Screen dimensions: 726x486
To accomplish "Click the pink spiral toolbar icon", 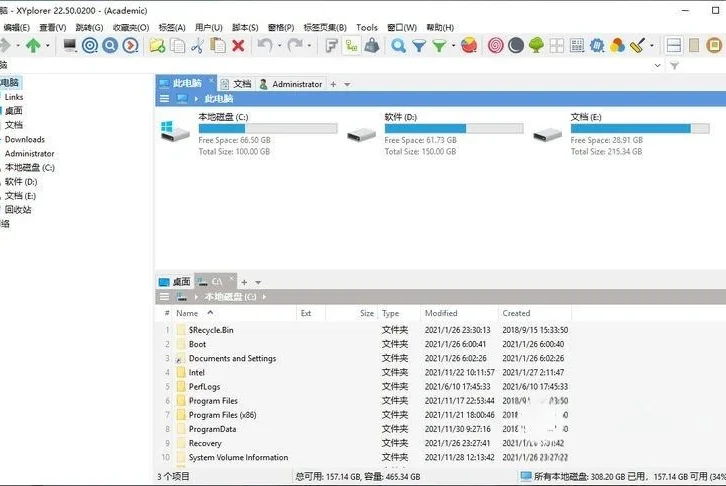I will click(x=495, y=45).
